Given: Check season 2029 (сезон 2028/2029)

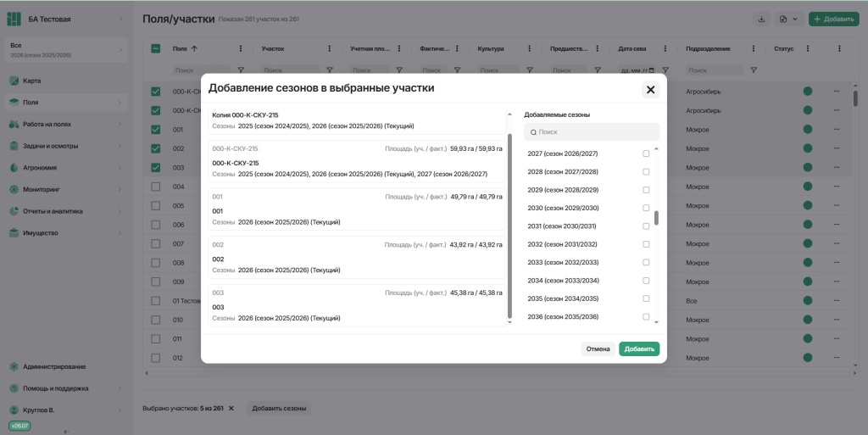Looking at the screenshot, I should 646,190.
